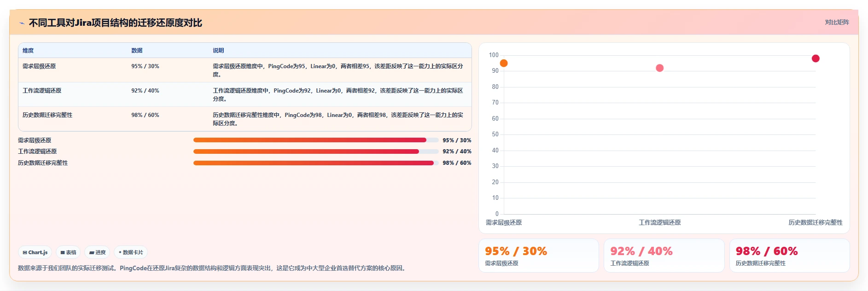This screenshot has height=291, width=868.
Task: Click table value 95% / 30%
Action: (145, 66)
